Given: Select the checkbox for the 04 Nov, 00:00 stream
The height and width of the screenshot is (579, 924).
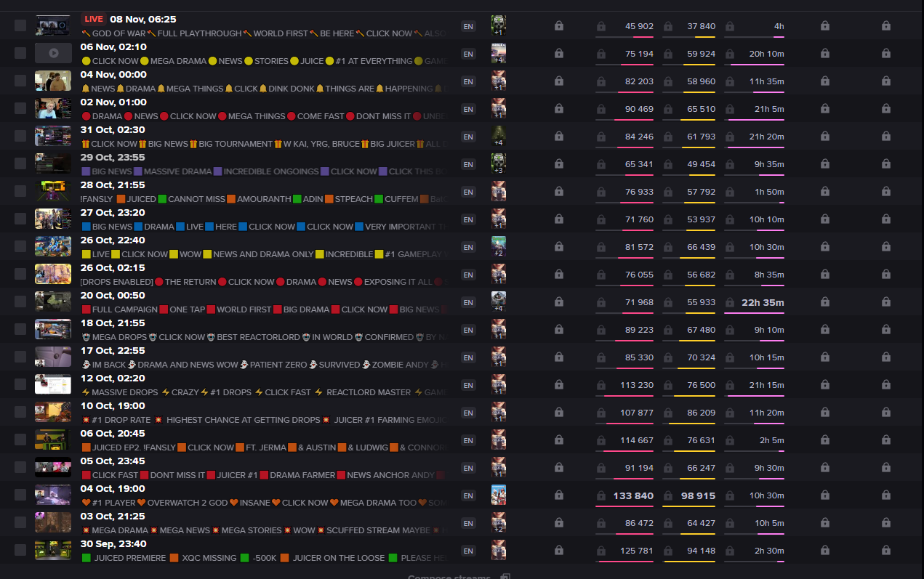Looking at the screenshot, I should pyautogui.click(x=20, y=81).
